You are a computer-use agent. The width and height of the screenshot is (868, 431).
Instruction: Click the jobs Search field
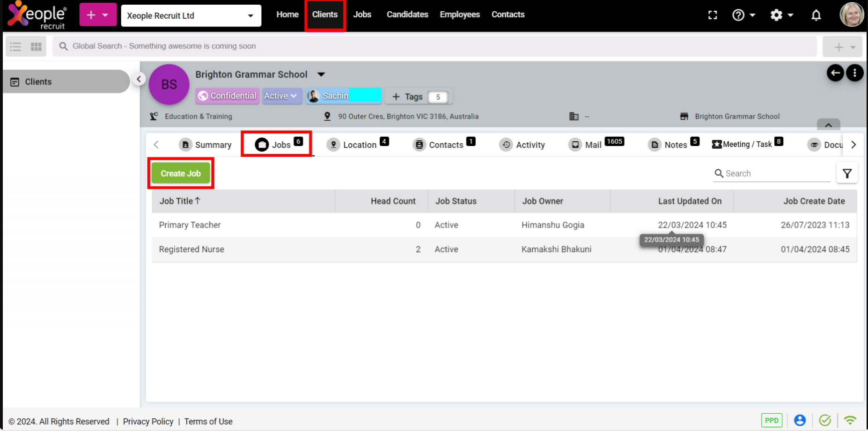click(772, 174)
